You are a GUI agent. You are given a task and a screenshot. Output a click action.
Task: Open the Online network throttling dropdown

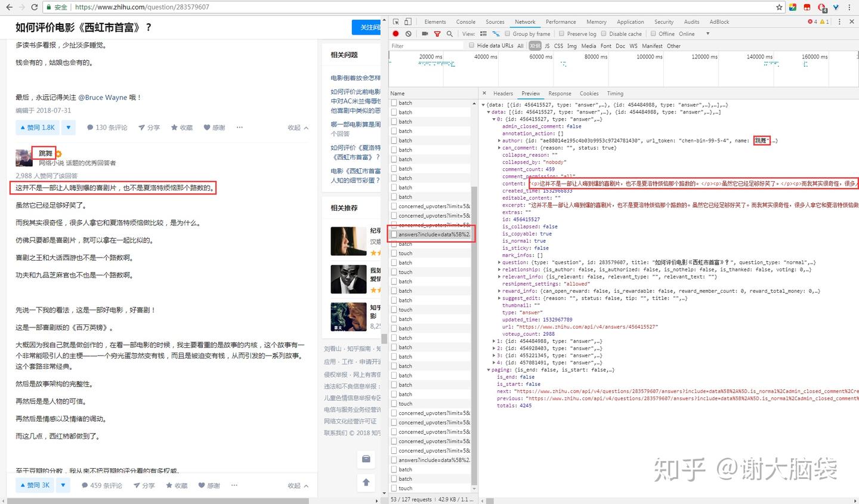point(691,33)
